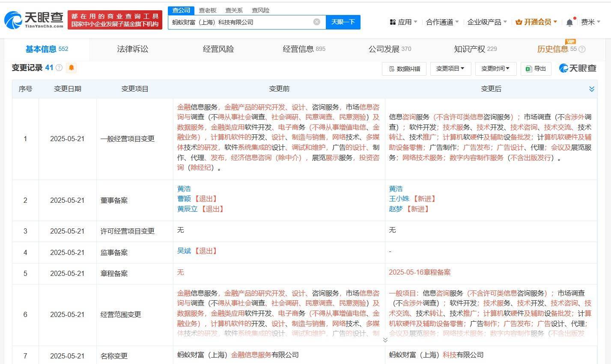Switch to the 查风险 search tab
This screenshot has width=611, height=364.
[260, 10]
